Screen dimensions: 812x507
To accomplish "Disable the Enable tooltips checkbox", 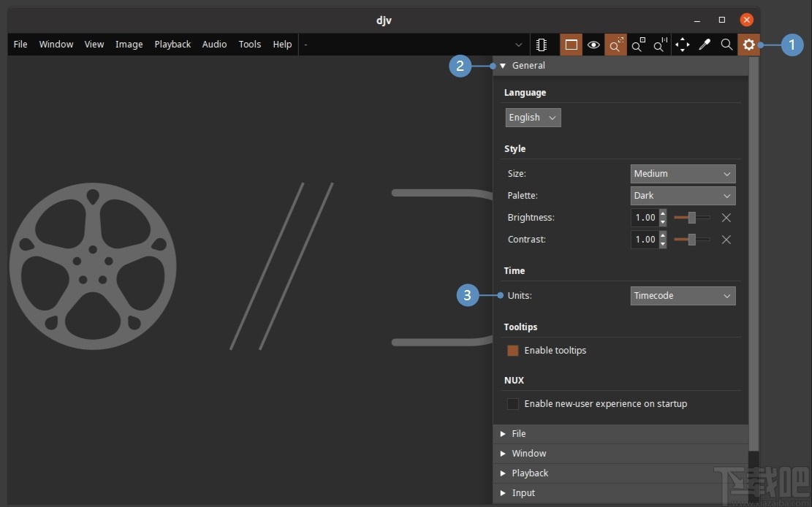I will click(513, 351).
